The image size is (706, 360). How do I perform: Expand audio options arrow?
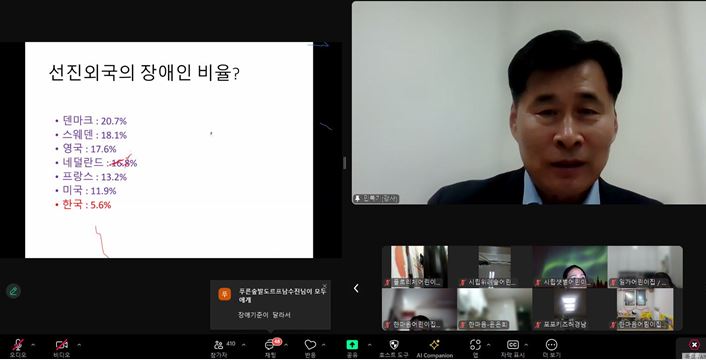point(33,345)
